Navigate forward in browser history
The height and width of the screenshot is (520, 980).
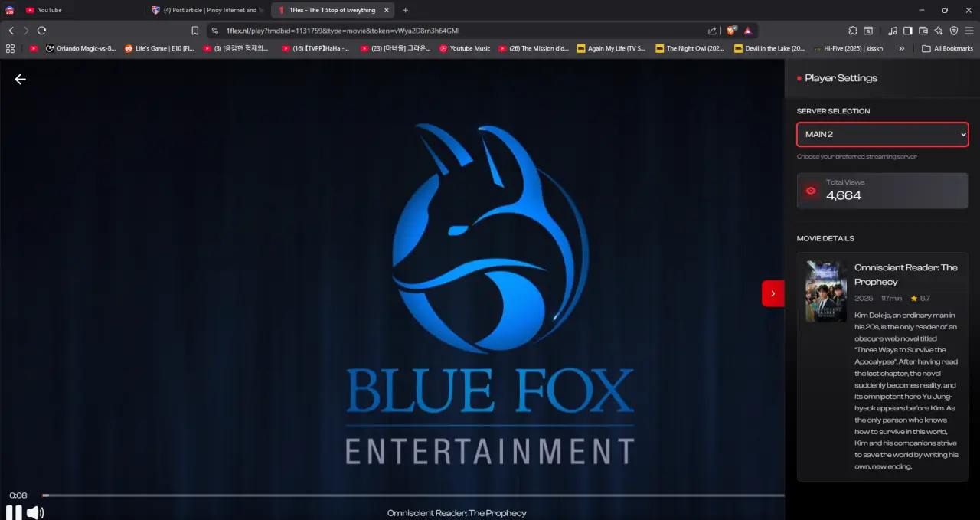26,31
